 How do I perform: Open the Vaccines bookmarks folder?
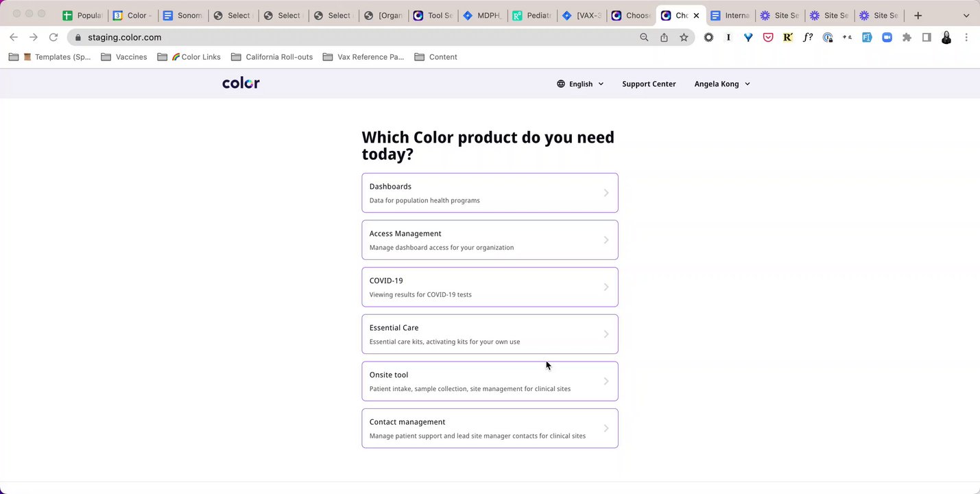(x=124, y=57)
